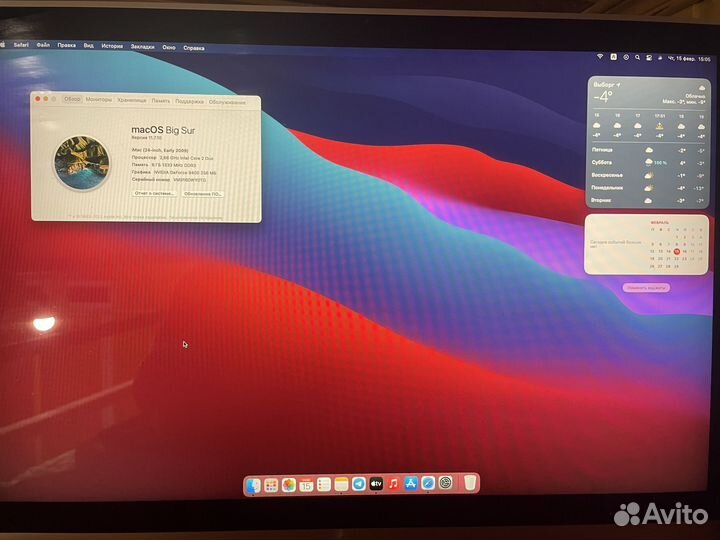This screenshot has height=540, width=720.
Task: Click the macOS Big Sur artwork circle
Action: (x=82, y=163)
